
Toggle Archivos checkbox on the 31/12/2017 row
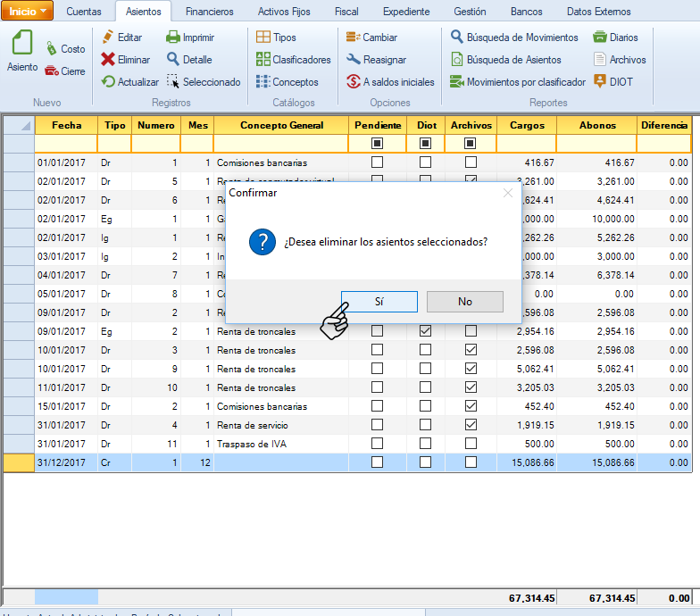pos(471,462)
